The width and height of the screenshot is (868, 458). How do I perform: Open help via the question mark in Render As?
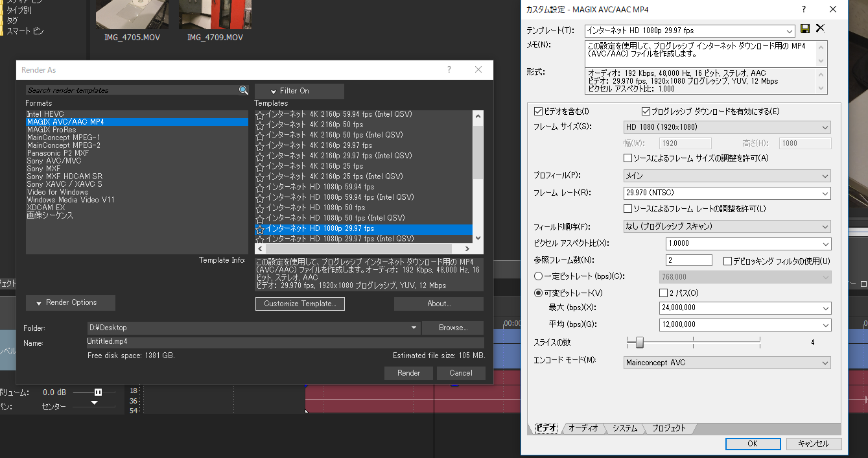tap(449, 69)
